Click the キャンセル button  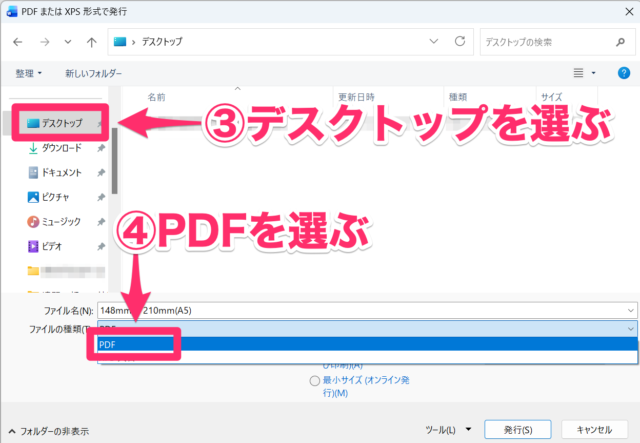pos(594,429)
